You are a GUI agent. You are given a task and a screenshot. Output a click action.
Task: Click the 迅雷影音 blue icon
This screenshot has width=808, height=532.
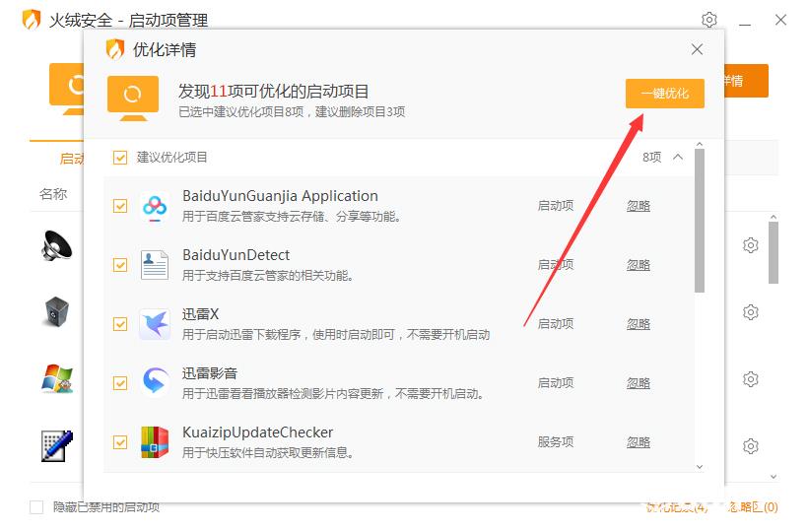tap(155, 382)
